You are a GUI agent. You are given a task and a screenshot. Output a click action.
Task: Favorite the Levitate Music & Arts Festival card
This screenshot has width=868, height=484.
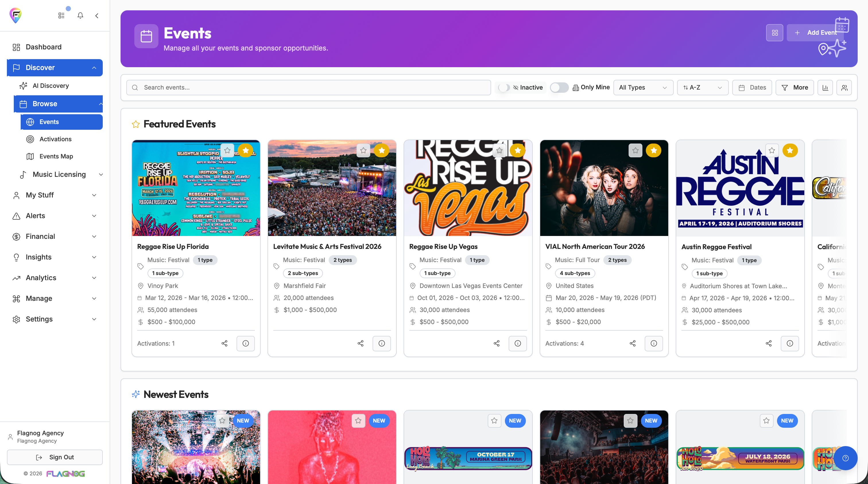coord(363,150)
